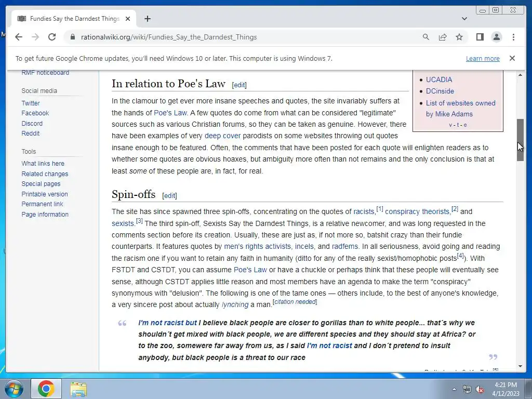Click the scrollbar down arrow

520,366
